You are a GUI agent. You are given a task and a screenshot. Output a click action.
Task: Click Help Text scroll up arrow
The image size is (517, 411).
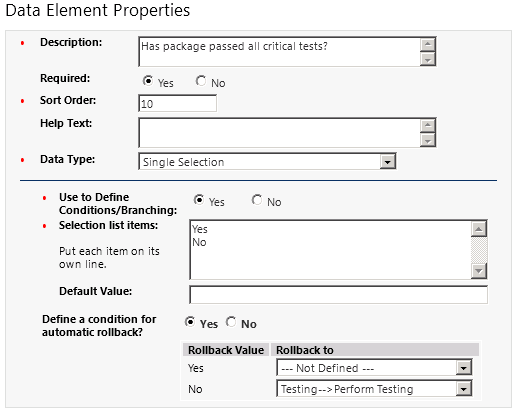pyautogui.click(x=427, y=126)
